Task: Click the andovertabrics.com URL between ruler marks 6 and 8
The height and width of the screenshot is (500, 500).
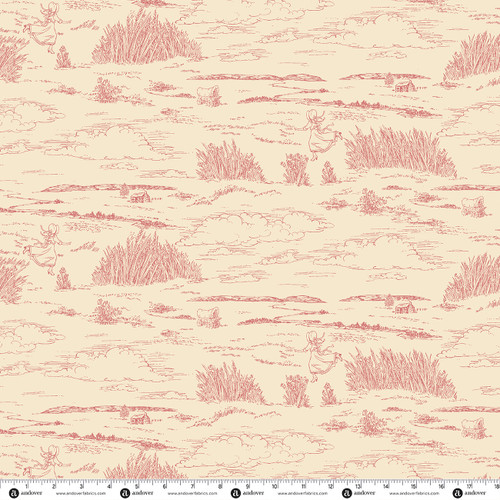Action: click(192, 493)
